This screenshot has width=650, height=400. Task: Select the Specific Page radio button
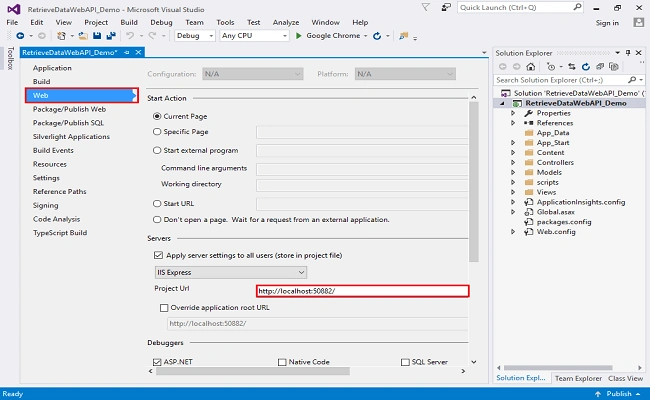pyautogui.click(x=157, y=131)
